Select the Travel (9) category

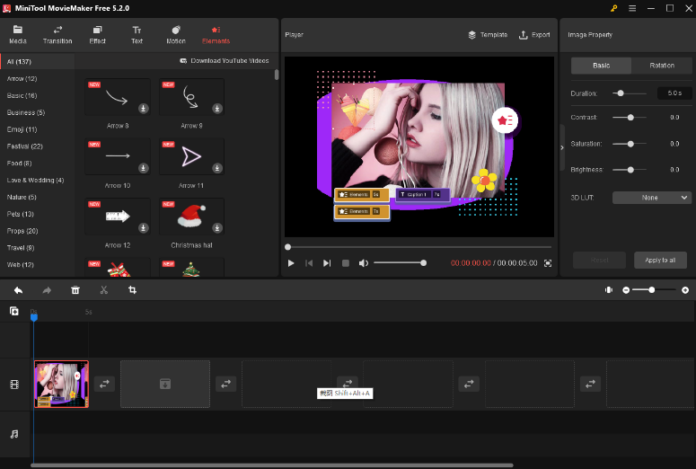pyautogui.click(x=20, y=248)
